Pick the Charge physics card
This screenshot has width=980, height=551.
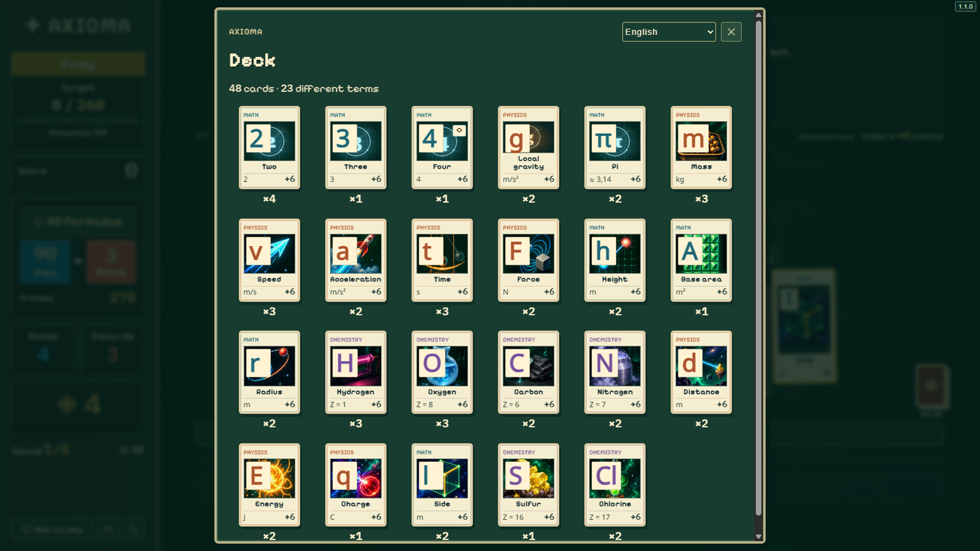[x=356, y=485]
